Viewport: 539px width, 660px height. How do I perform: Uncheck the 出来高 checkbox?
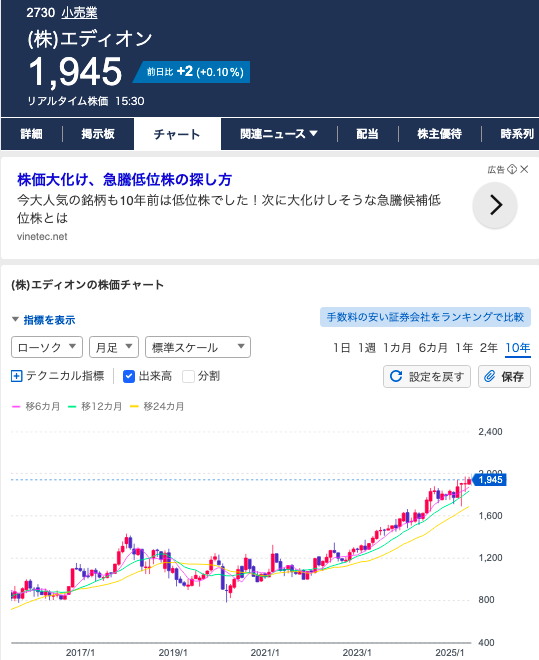129,376
